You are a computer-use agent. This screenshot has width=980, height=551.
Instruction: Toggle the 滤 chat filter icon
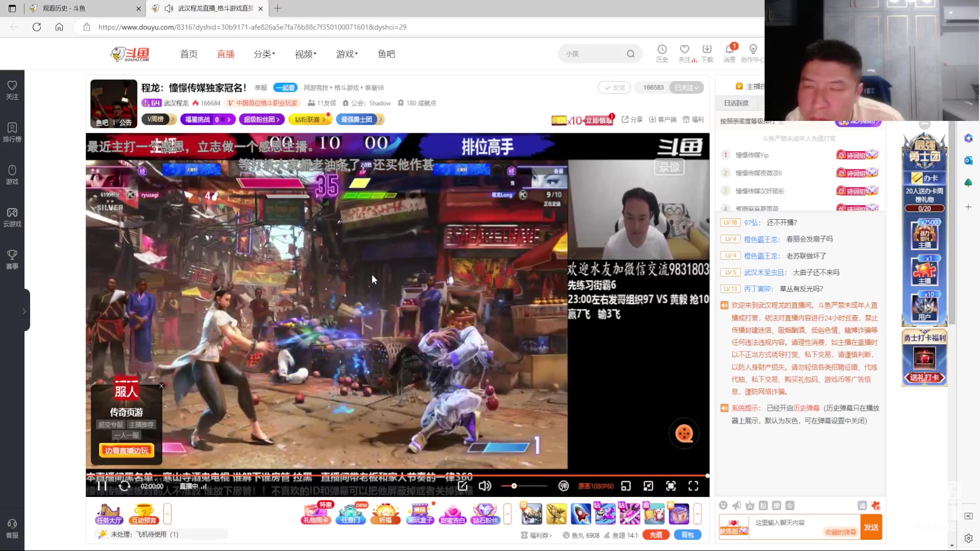pos(862,505)
